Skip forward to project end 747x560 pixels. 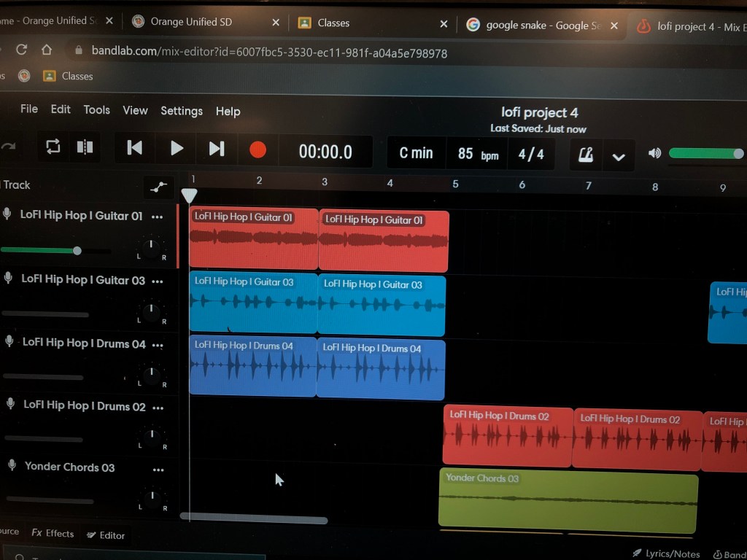point(217,149)
